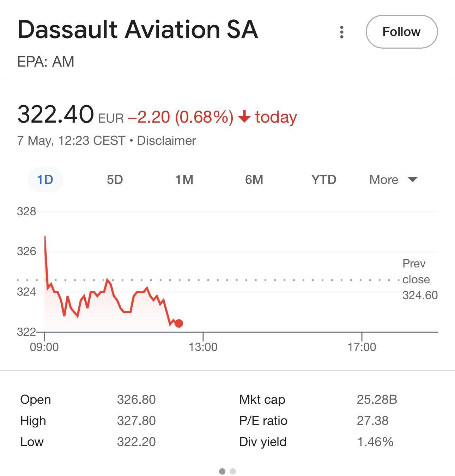This screenshot has height=476, width=455.
Task: Click the More dropdown arrow icon
Action: tap(412, 179)
